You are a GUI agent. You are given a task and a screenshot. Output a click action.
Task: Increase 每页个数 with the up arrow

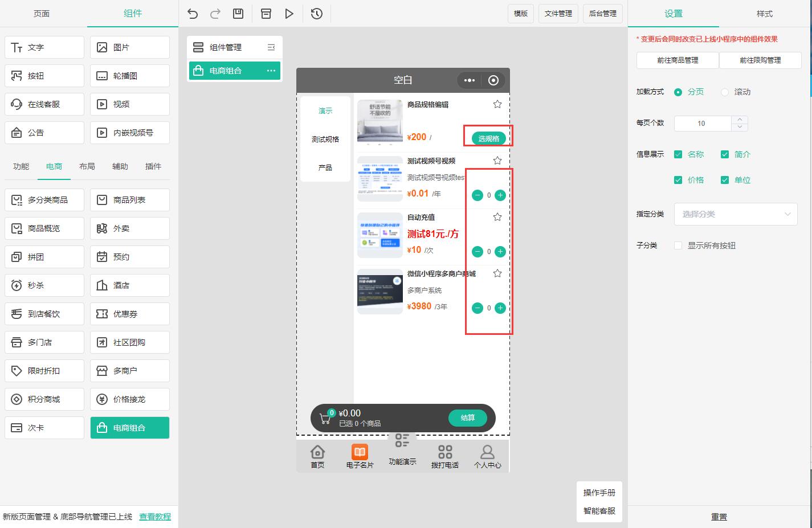(x=740, y=120)
